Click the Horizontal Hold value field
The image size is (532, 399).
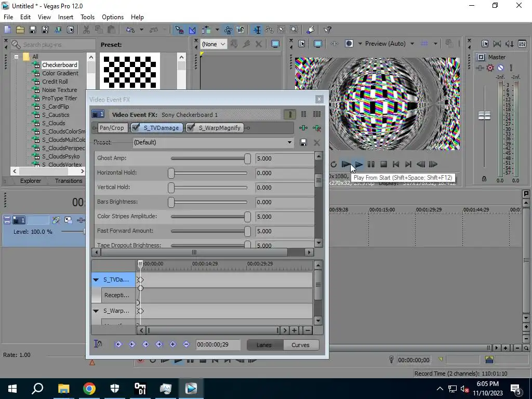(284, 173)
